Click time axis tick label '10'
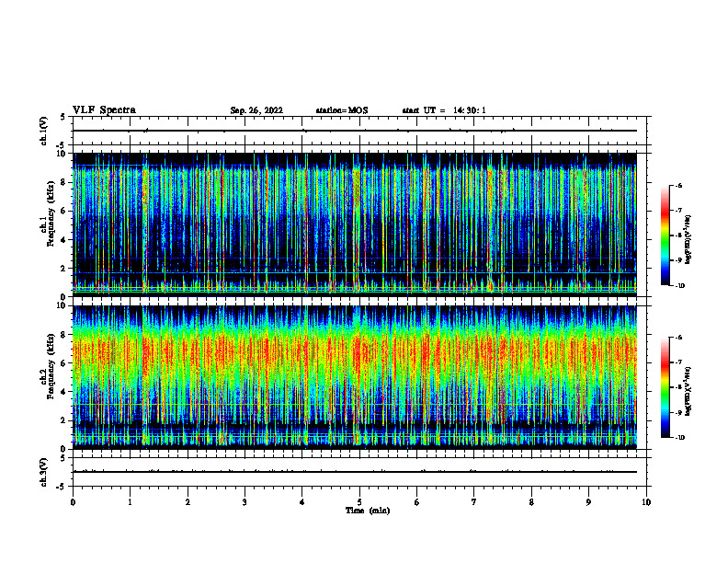This screenshot has width=728, height=563. 646,502
